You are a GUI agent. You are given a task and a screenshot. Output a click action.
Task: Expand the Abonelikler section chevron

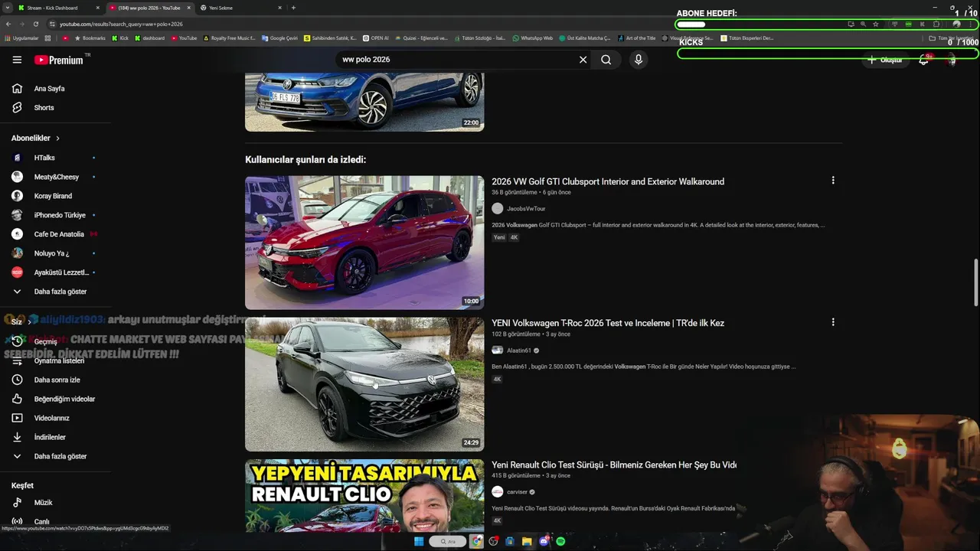[57, 139]
